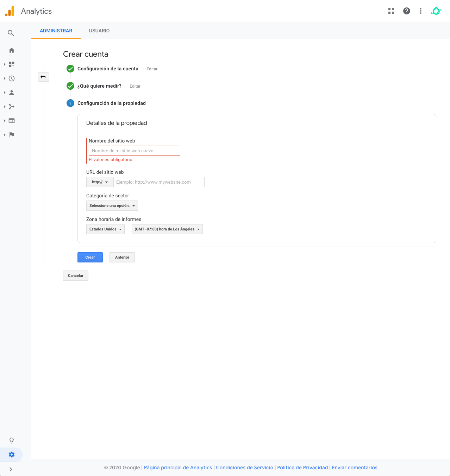Open the Discover lightbulb icon
Screen dimensions: 450x476
(x=12, y=440)
